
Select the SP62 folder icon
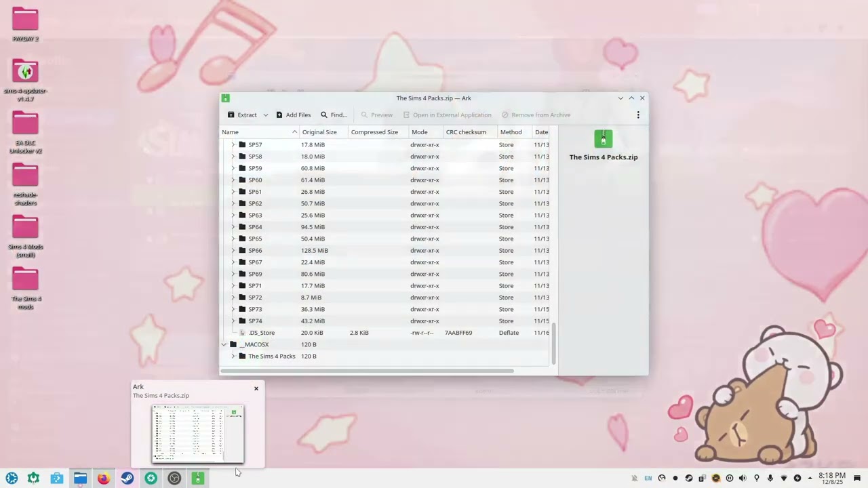pyautogui.click(x=242, y=203)
